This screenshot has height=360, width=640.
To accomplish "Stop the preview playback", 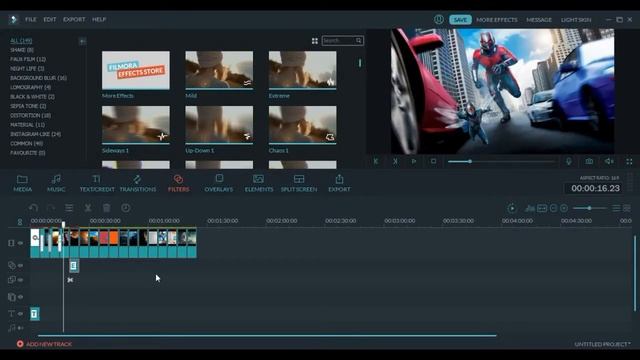I will (x=433, y=162).
